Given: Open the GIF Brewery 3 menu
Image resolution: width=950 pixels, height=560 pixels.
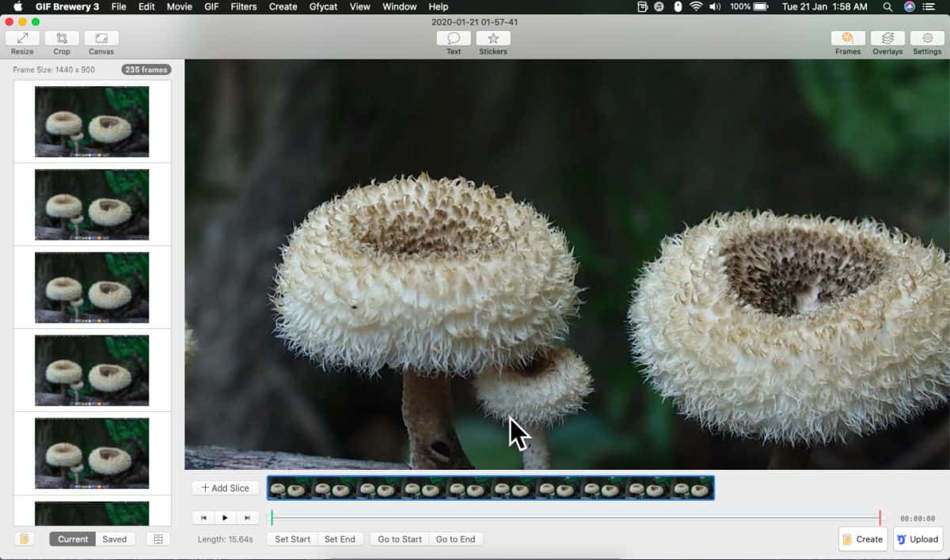Looking at the screenshot, I should (x=67, y=6).
